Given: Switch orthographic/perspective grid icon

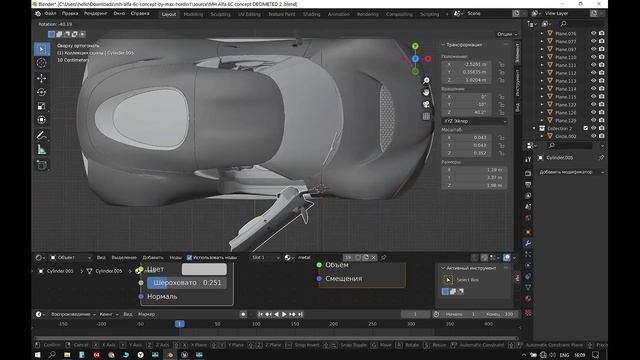Looking at the screenshot, I should point(426,116).
